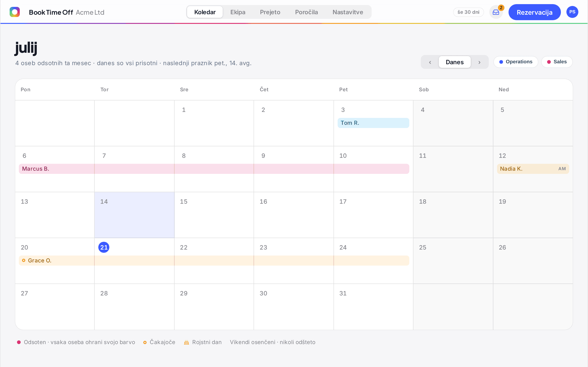Click the še 30 dni trial badge
The height and width of the screenshot is (367, 588).
469,12
